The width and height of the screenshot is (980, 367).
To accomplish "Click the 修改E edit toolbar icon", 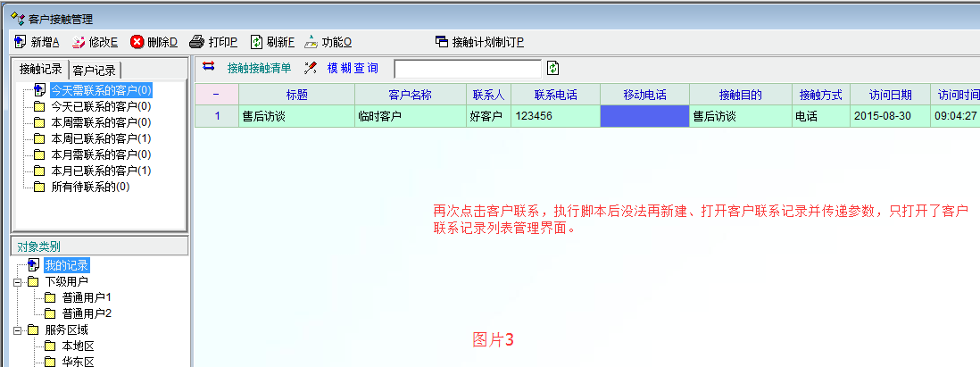I will 79,42.
